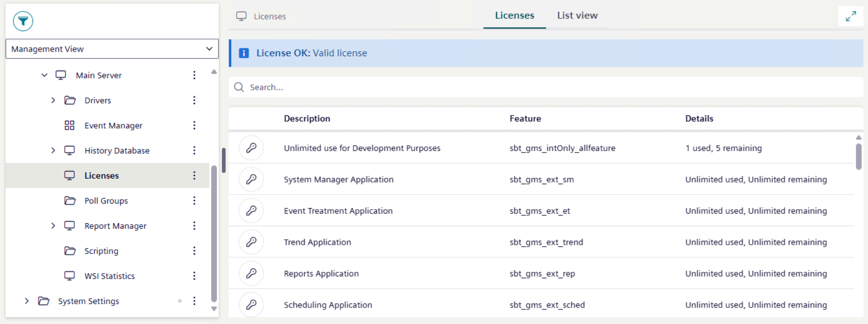Open Report Manager tree item
Image resolution: width=868 pixels, height=324 pixels.
[115, 226]
